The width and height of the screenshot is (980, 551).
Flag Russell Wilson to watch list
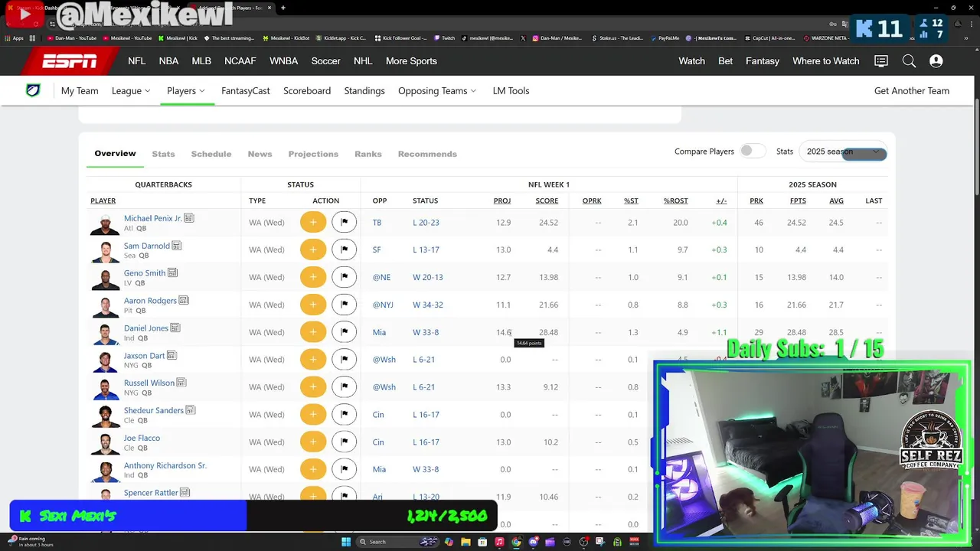(x=345, y=387)
